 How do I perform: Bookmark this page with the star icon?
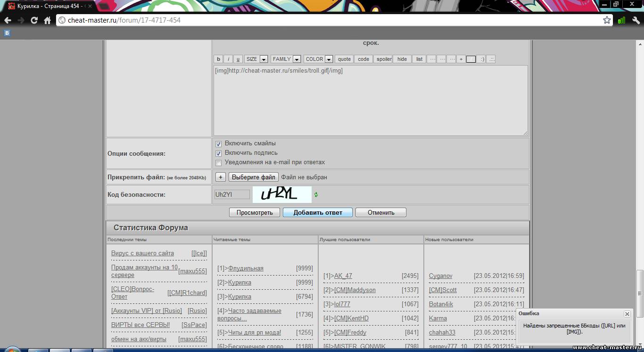tap(607, 20)
